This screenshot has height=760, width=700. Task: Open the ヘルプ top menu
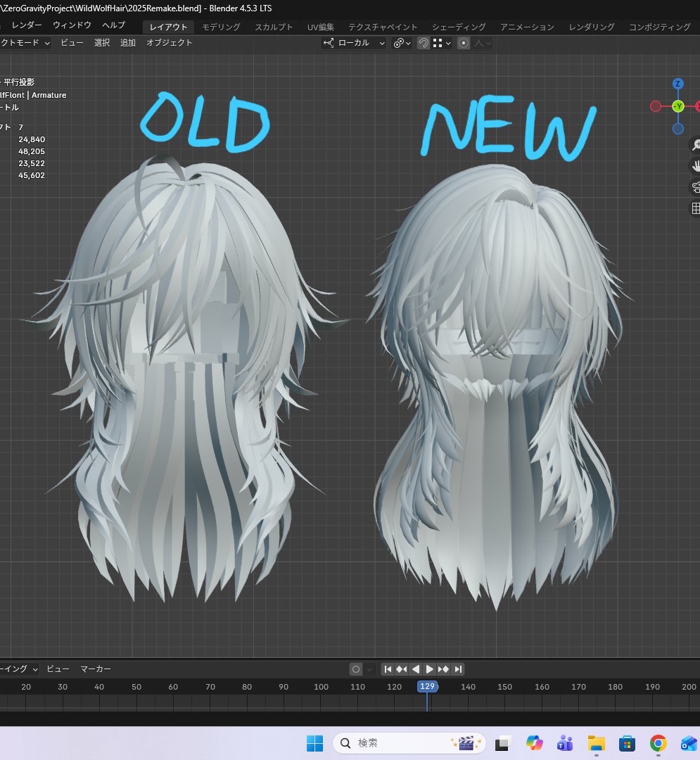click(114, 25)
